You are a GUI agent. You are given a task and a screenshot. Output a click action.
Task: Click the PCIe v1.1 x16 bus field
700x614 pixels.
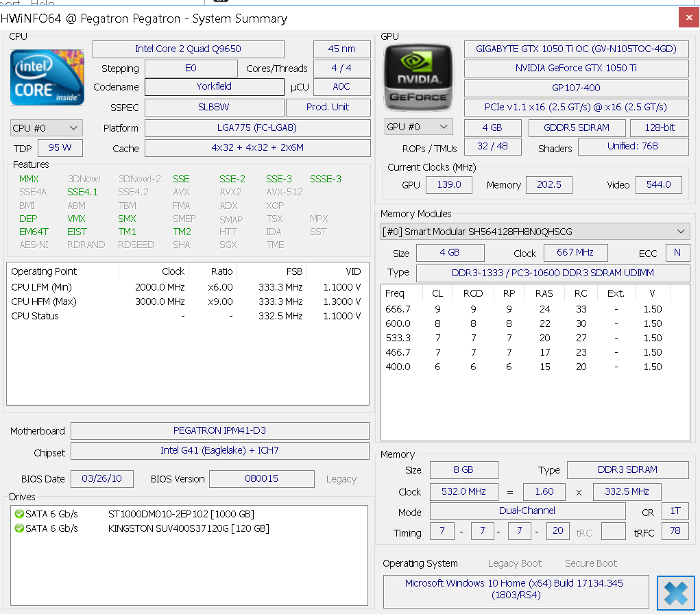coord(576,107)
